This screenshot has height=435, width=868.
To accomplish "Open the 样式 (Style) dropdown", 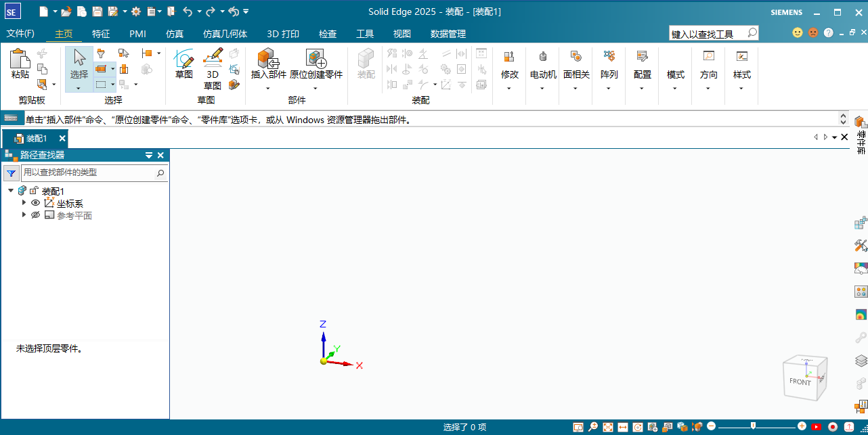I will [741, 88].
